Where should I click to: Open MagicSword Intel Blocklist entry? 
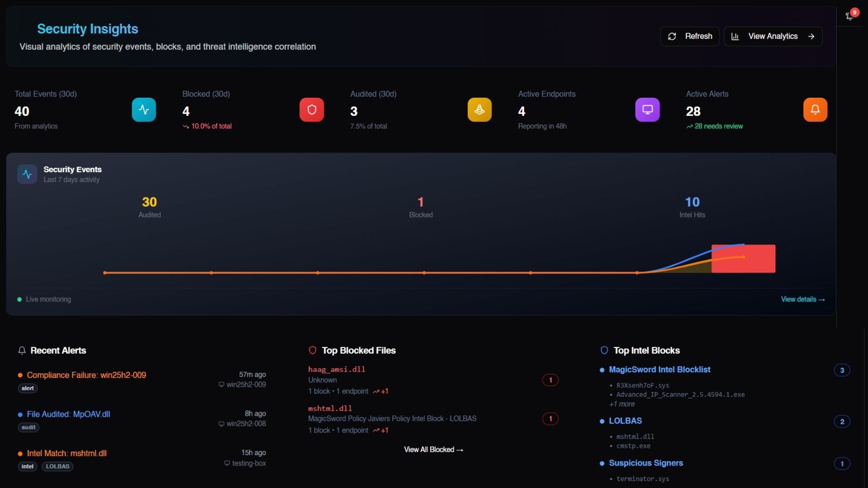coord(659,369)
